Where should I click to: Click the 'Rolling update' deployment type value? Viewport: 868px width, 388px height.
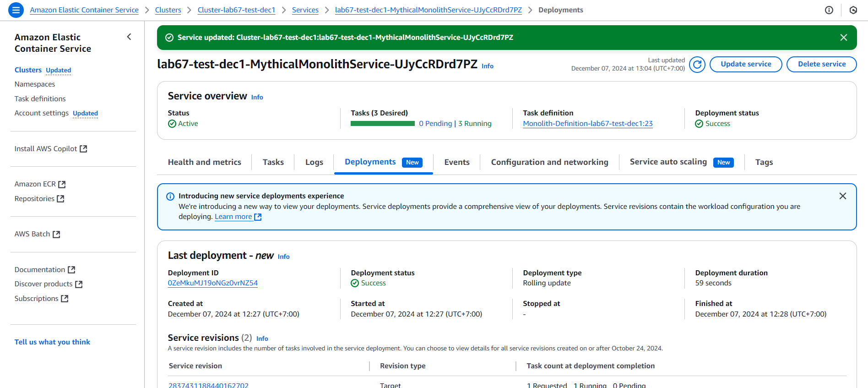click(x=547, y=283)
